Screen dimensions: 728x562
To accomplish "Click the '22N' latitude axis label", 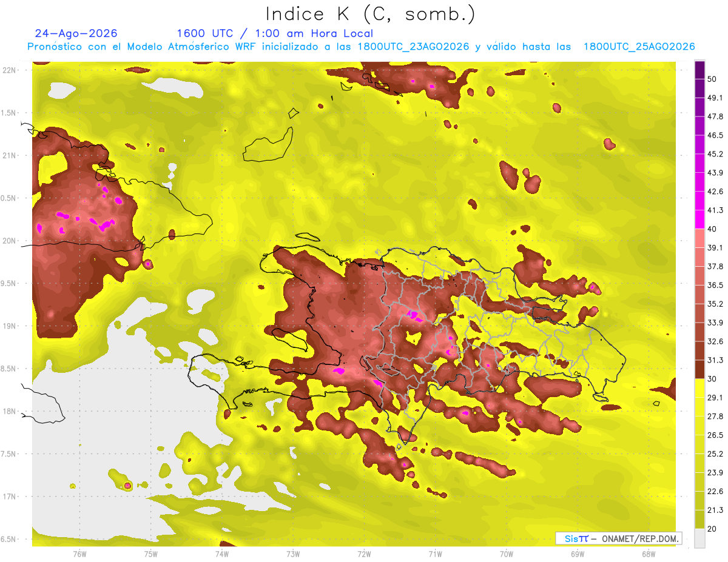I will coord(9,70).
